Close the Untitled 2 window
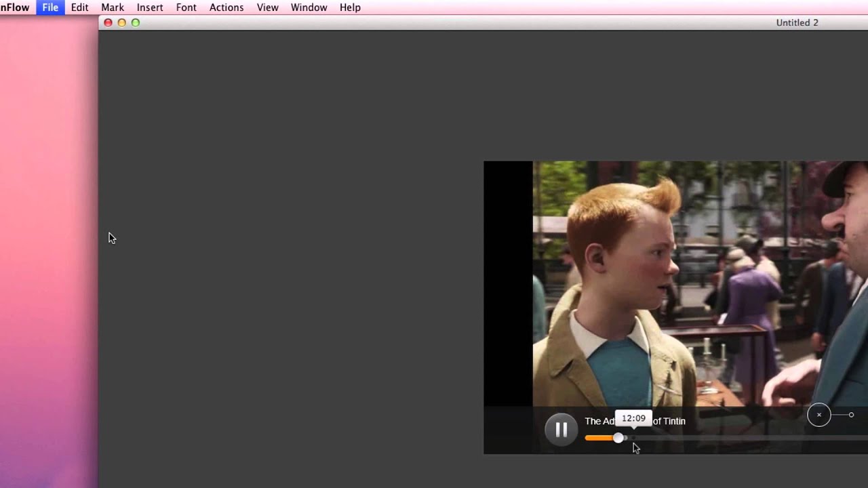The image size is (868, 488). 108,22
